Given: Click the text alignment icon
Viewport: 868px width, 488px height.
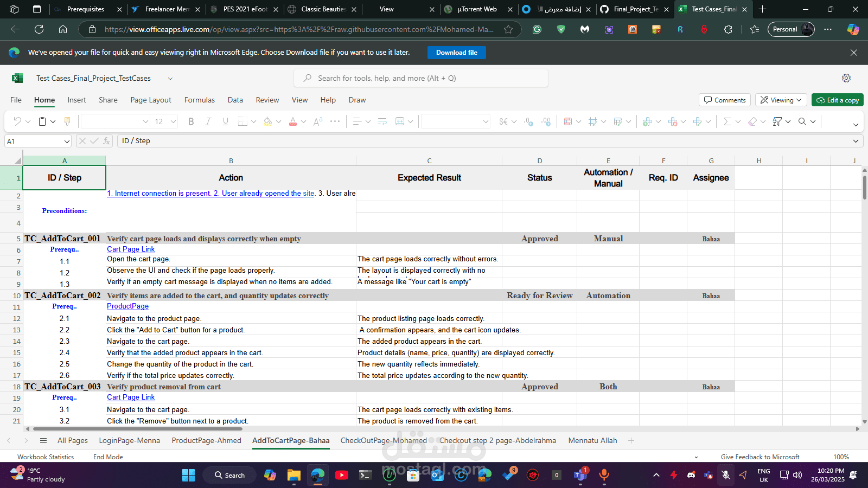Looking at the screenshot, I should 357,121.
